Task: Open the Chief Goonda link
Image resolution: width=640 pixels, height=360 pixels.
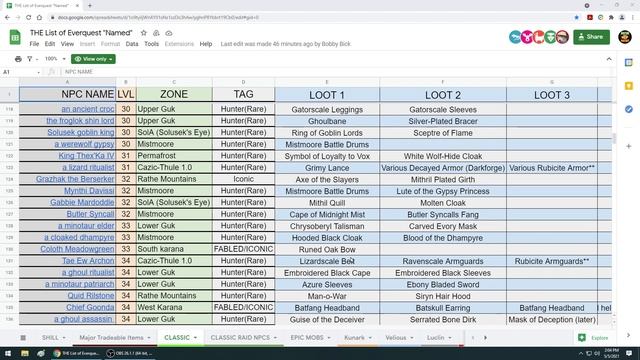Action: [90, 307]
